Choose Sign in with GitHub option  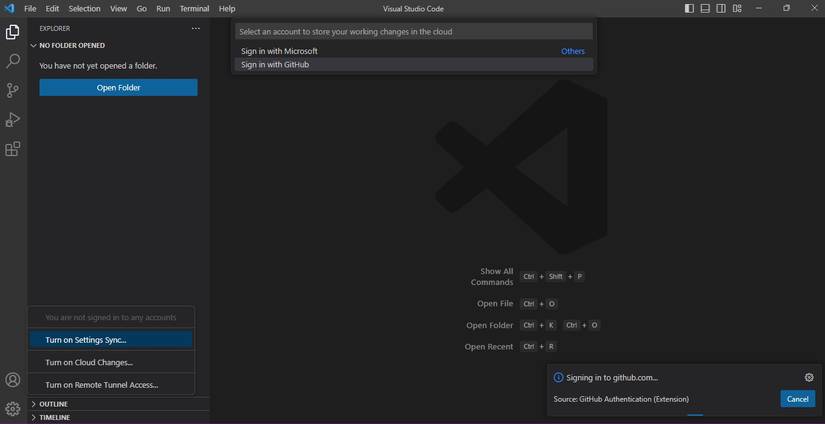coord(275,65)
